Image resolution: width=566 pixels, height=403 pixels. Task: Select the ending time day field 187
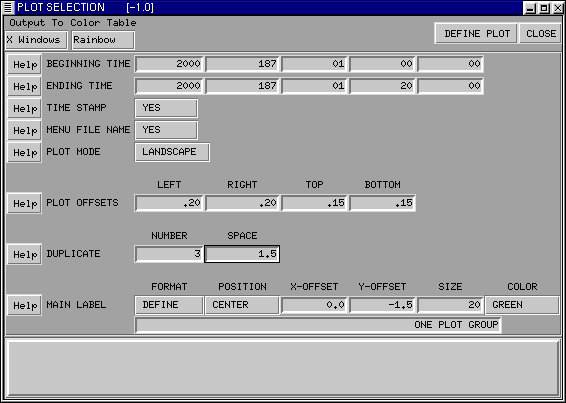pos(242,86)
